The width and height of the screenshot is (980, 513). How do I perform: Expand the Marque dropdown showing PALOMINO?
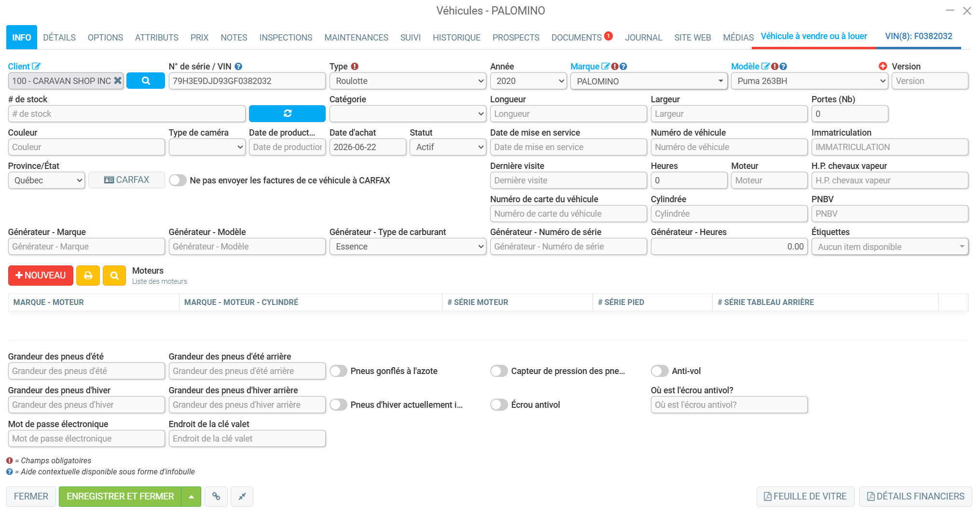tap(649, 81)
